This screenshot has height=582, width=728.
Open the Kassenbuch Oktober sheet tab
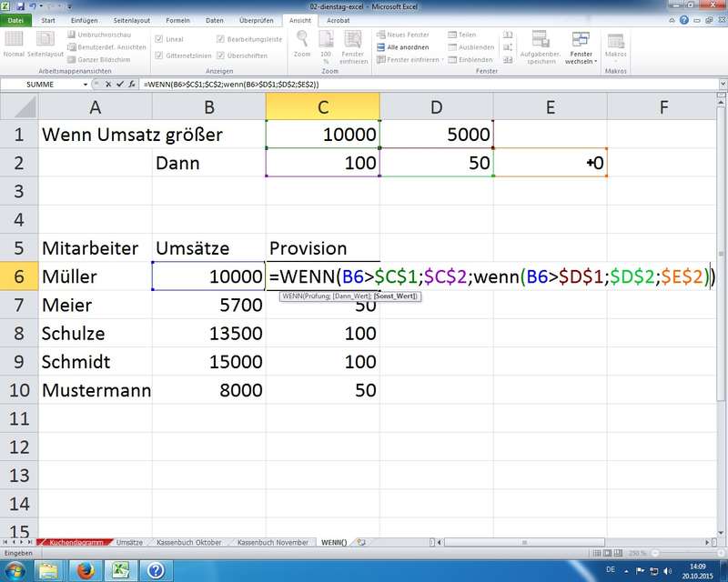click(187, 542)
